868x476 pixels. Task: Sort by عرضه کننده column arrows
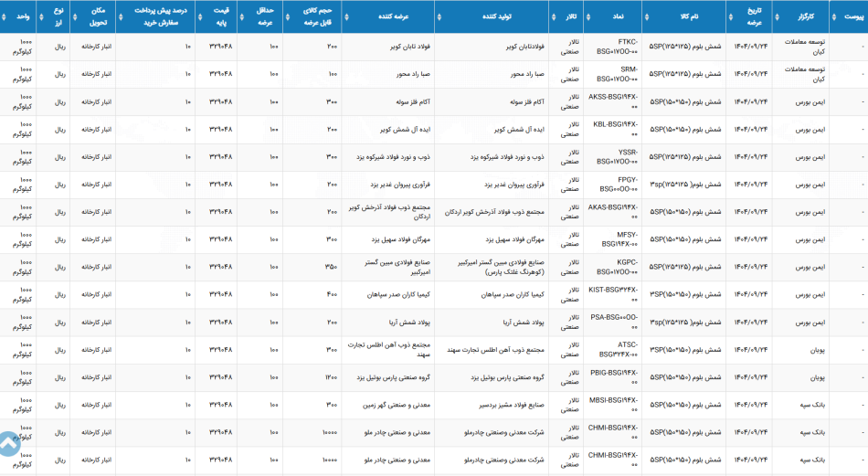click(x=346, y=16)
